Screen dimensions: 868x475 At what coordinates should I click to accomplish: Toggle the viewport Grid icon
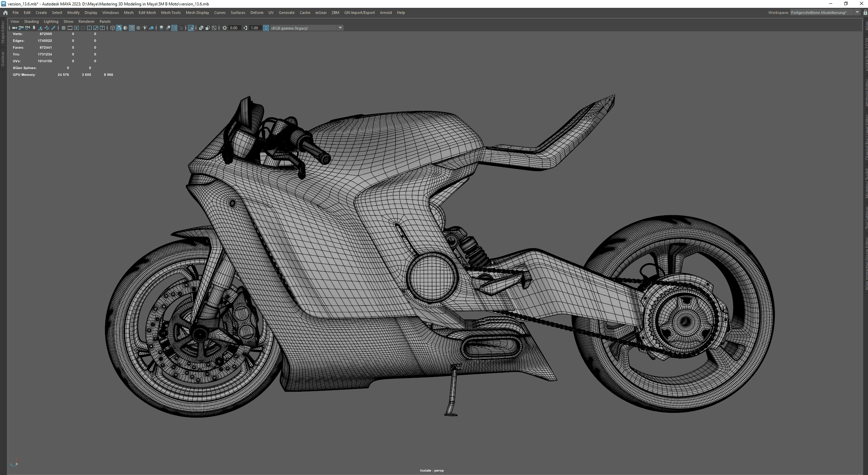[x=64, y=28]
